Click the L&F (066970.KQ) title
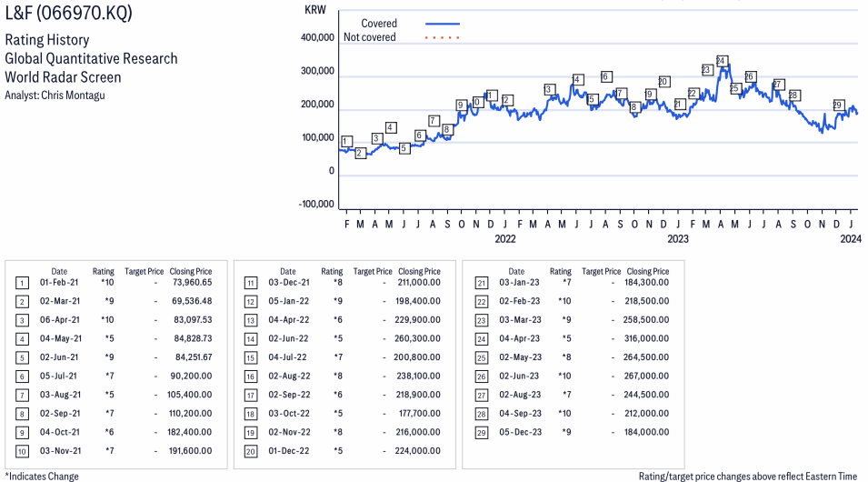Image resolution: width=868 pixels, height=482 pixels. pos(70,15)
